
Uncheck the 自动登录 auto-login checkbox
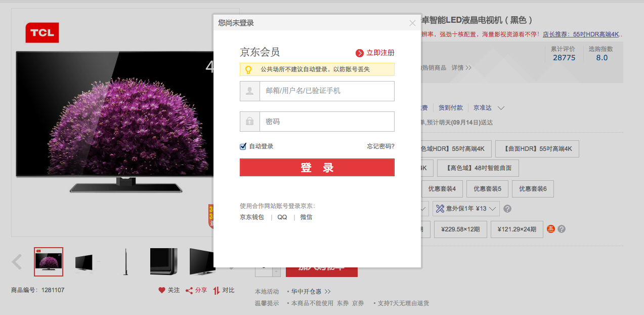tap(242, 146)
